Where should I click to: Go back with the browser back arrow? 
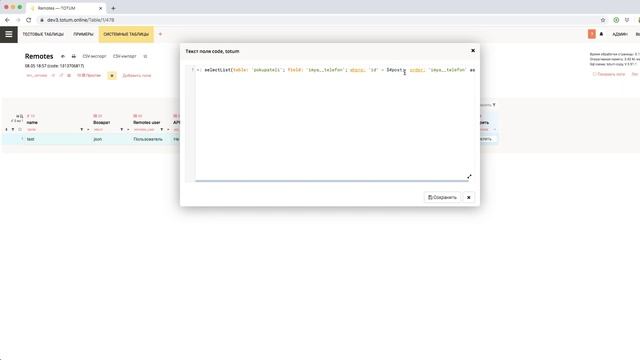[x=7, y=20]
